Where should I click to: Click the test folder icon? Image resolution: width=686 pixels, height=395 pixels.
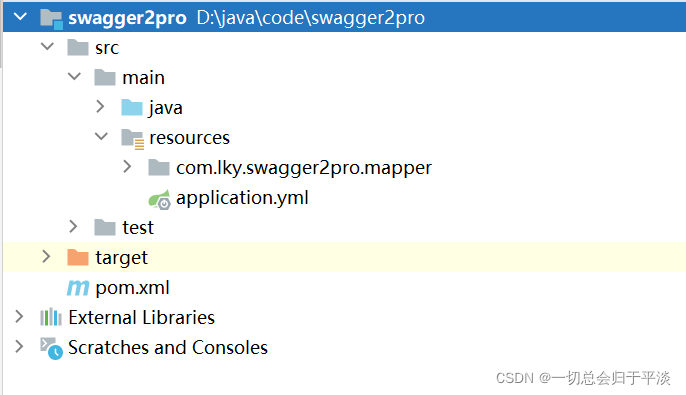point(105,227)
